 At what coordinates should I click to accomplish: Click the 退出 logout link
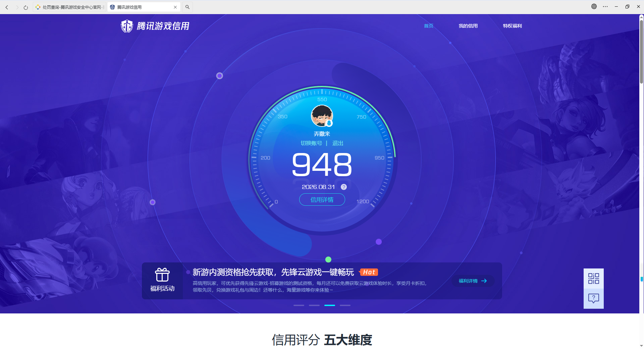tap(338, 143)
